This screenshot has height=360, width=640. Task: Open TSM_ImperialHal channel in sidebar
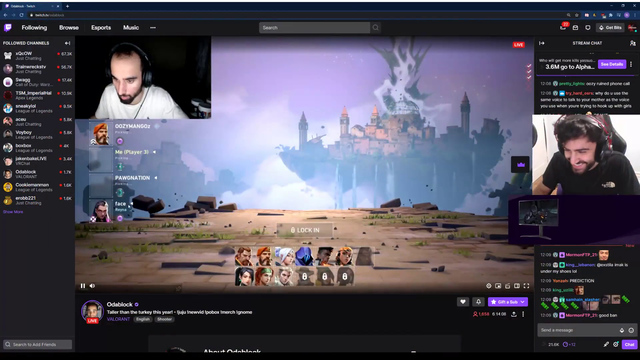(37, 95)
